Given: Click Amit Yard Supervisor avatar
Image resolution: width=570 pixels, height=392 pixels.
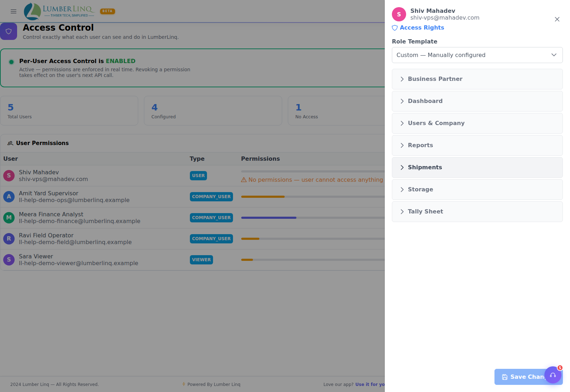Looking at the screenshot, I should click(x=9, y=197).
